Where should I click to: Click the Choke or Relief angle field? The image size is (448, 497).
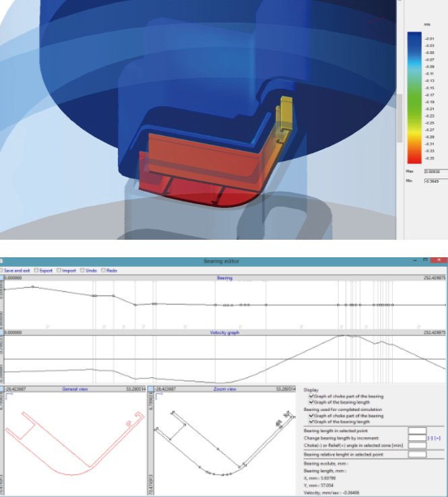[x=417, y=445]
